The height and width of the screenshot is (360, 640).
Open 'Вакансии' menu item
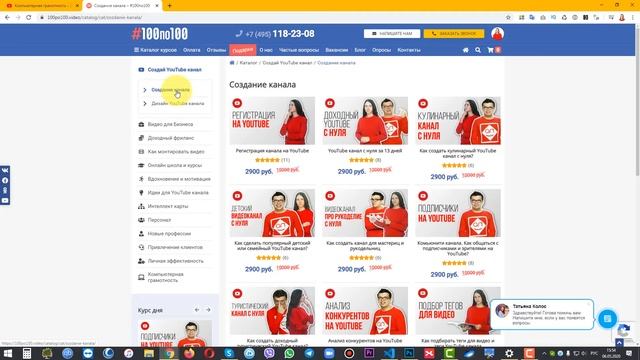pyautogui.click(x=336, y=50)
